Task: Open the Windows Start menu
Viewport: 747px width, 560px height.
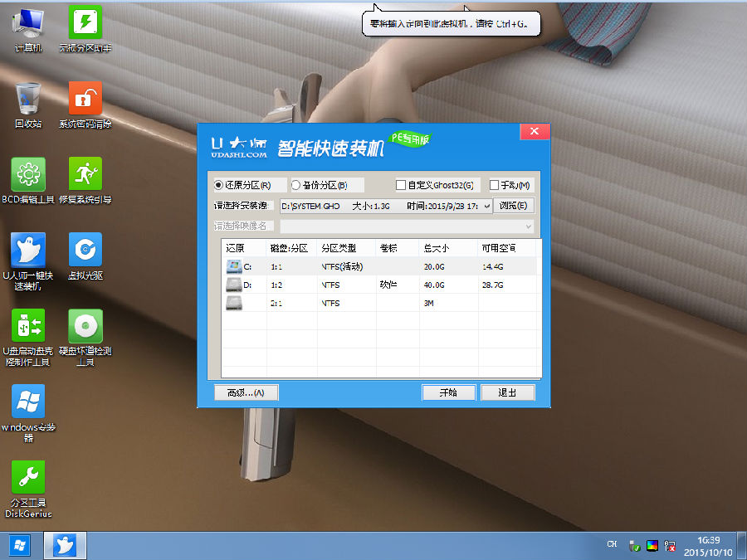Action: point(18,545)
